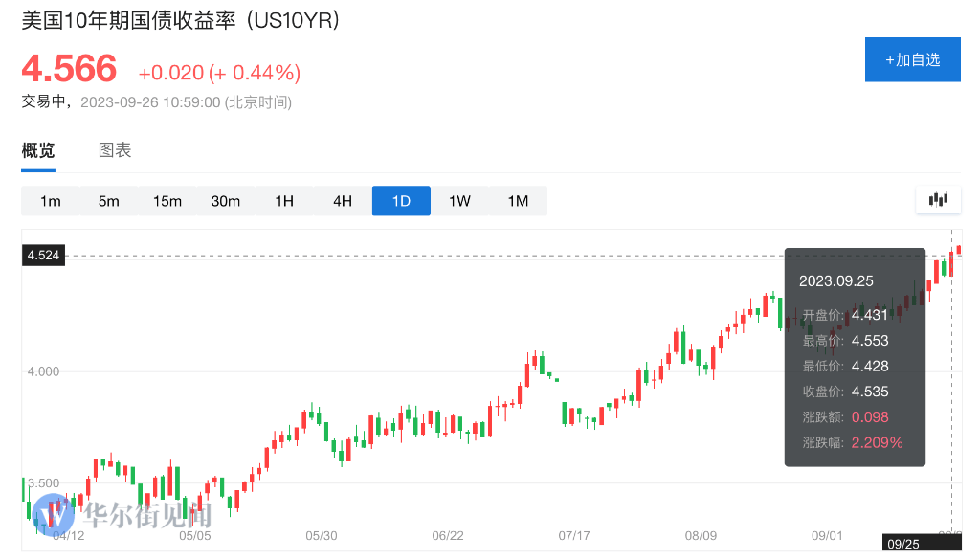The height and width of the screenshot is (560, 980).
Task: Select the 1M monthly interval
Action: tap(518, 201)
